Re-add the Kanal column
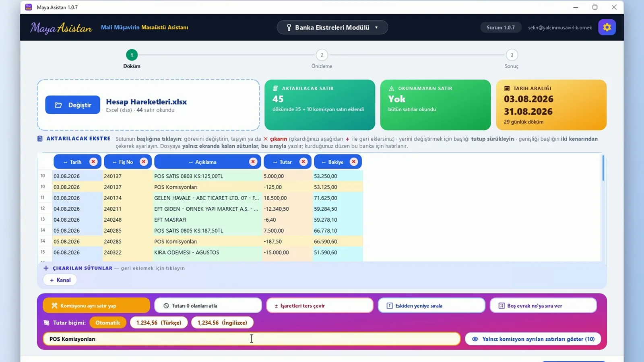Viewport: 644px width, 362px height. (60, 280)
